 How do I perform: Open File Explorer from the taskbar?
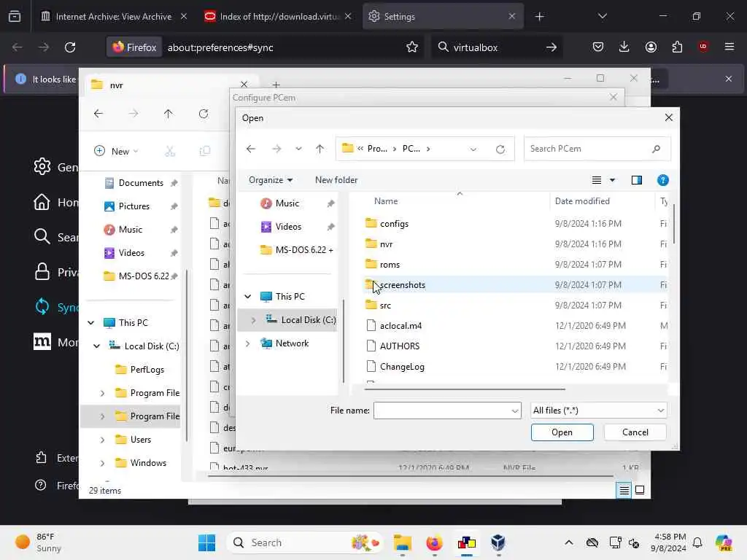click(x=403, y=542)
